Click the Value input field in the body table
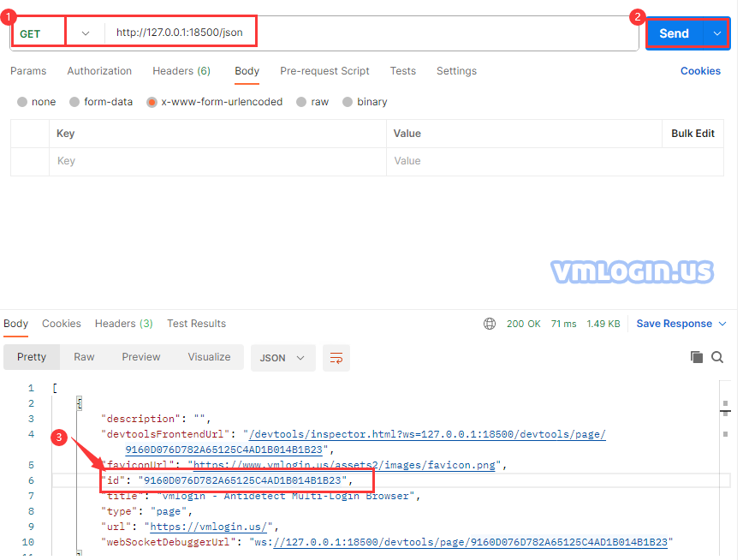743x560 pixels. point(555,161)
